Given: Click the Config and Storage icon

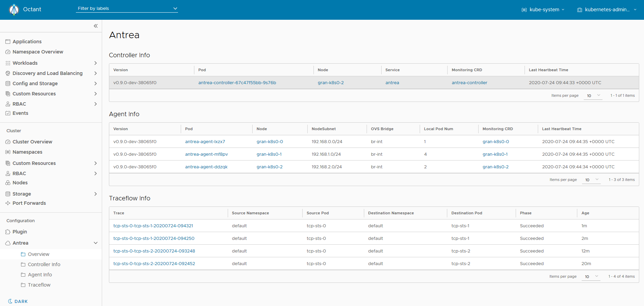Looking at the screenshot, I should click(8, 83).
